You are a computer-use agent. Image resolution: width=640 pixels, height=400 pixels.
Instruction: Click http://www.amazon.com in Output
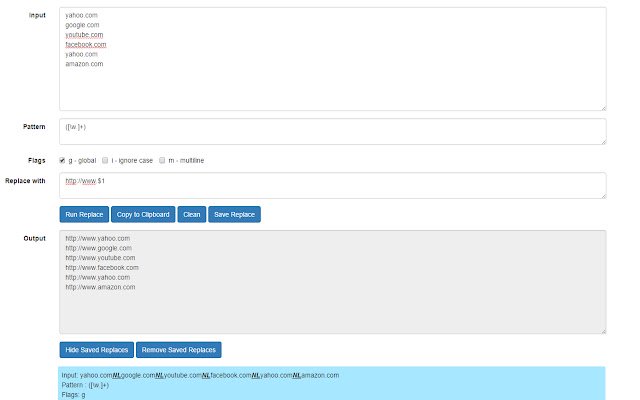(100, 287)
